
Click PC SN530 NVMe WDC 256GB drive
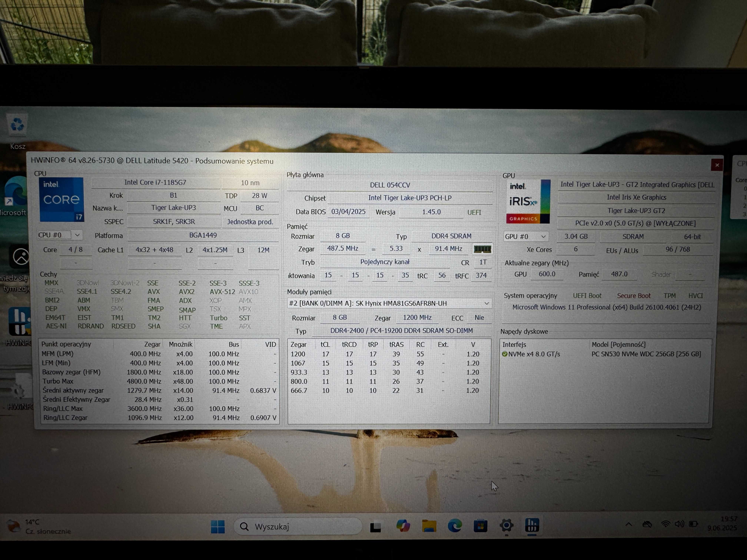(646, 354)
